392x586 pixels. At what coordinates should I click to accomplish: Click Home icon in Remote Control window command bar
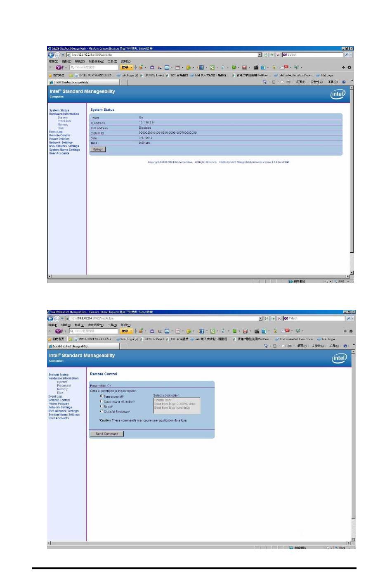[266, 346]
